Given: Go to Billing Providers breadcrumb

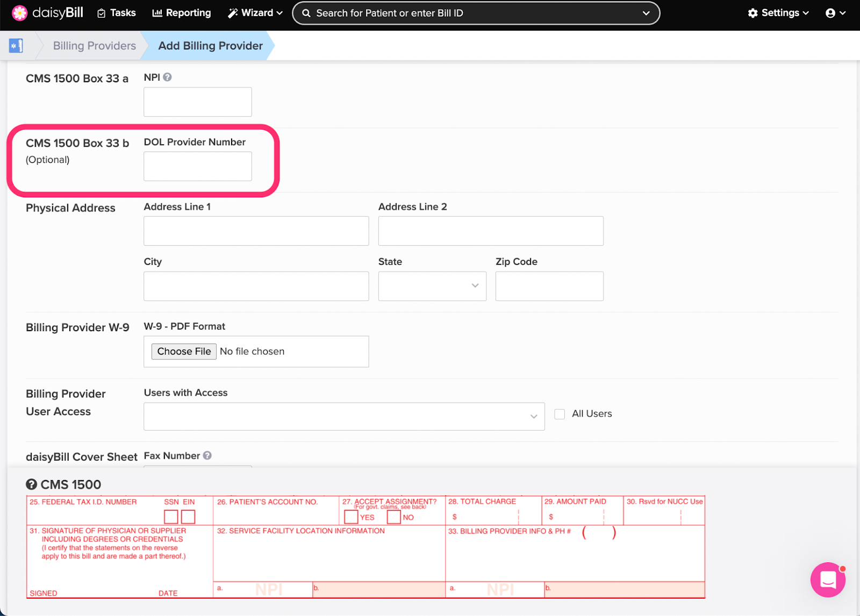Looking at the screenshot, I should pyautogui.click(x=95, y=46).
